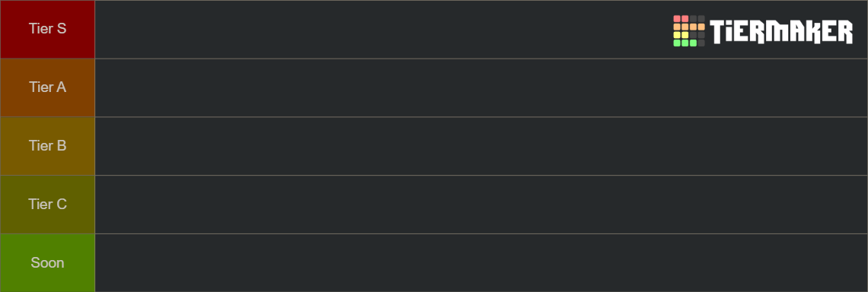Image resolution: width=868 pixels, height=292 pixels.
Task: Click inside the empty Tier C row
Action: point(481,205)
